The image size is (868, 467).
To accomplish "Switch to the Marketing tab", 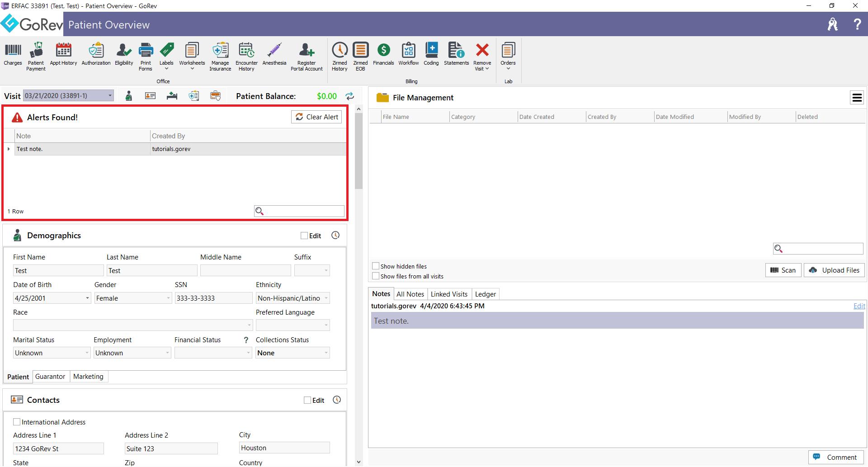I will tap(88, 377).
